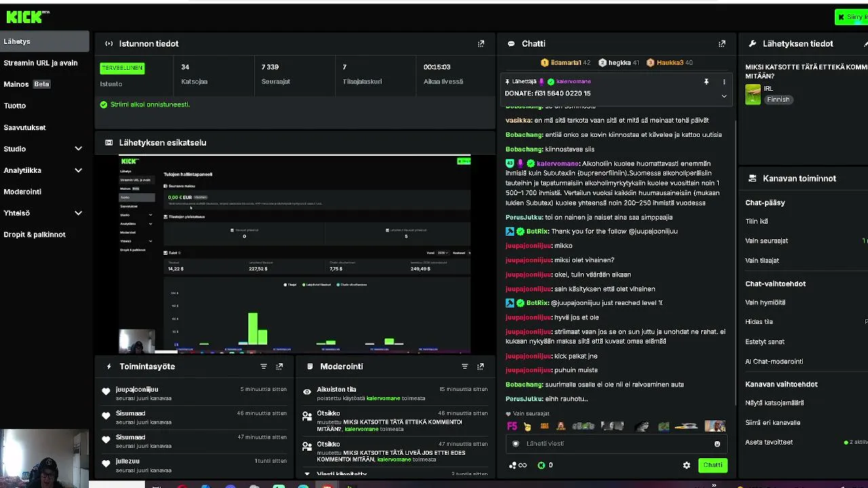Open chat settings gear

click(x=686, y=465)
